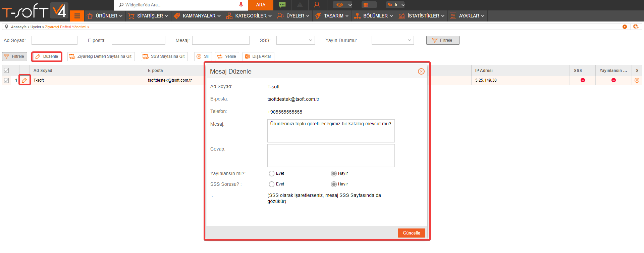Click SSS Sayfasına Git button

coord(164,56)
